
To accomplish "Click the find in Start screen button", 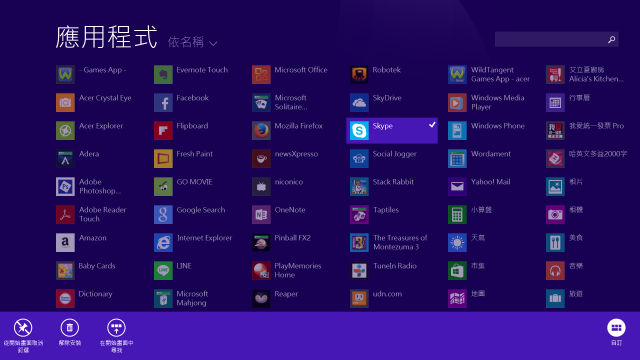I will click(x=116, y=335).
